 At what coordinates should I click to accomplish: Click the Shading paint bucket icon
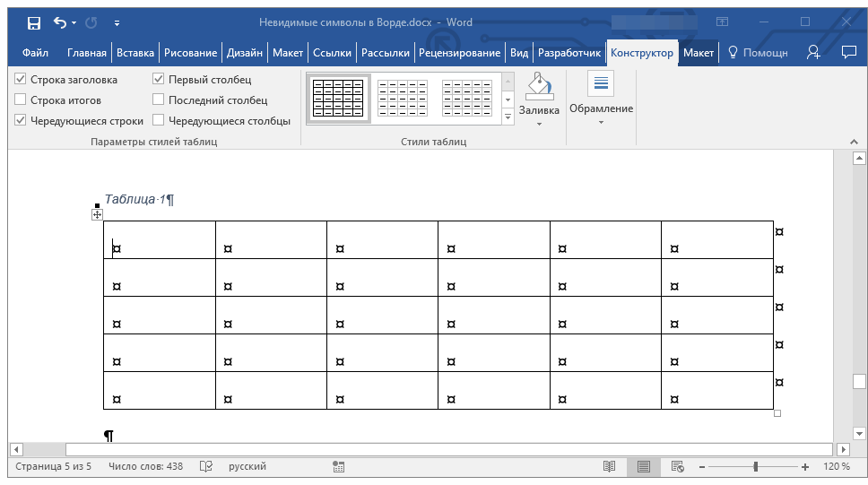(x=539, y=87)
